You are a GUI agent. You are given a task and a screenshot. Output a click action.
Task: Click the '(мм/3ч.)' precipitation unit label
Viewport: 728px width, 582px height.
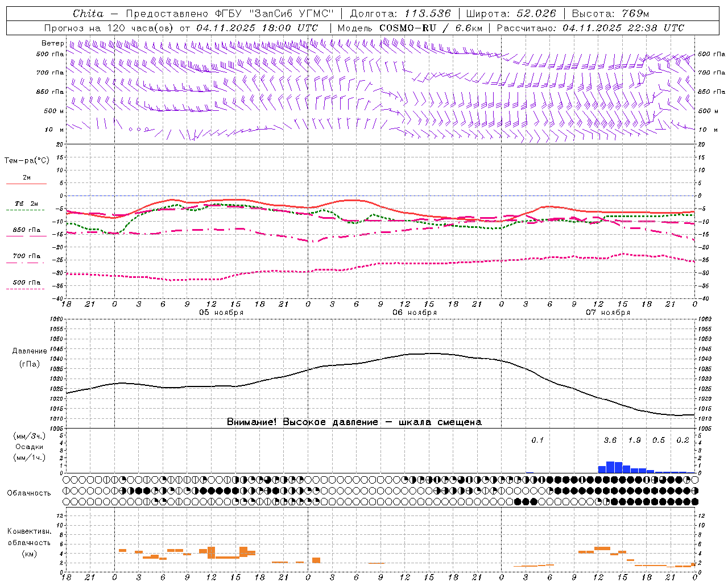pos(30,436)
